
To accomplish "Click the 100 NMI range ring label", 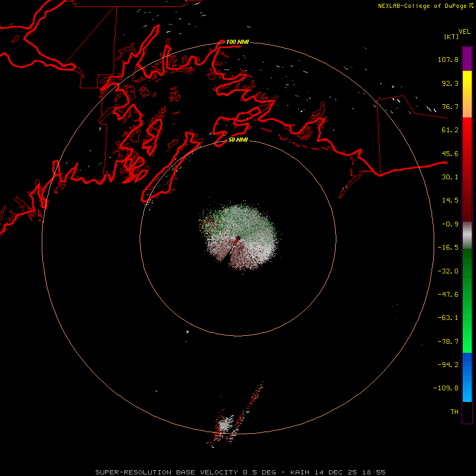I will point(237,42).
